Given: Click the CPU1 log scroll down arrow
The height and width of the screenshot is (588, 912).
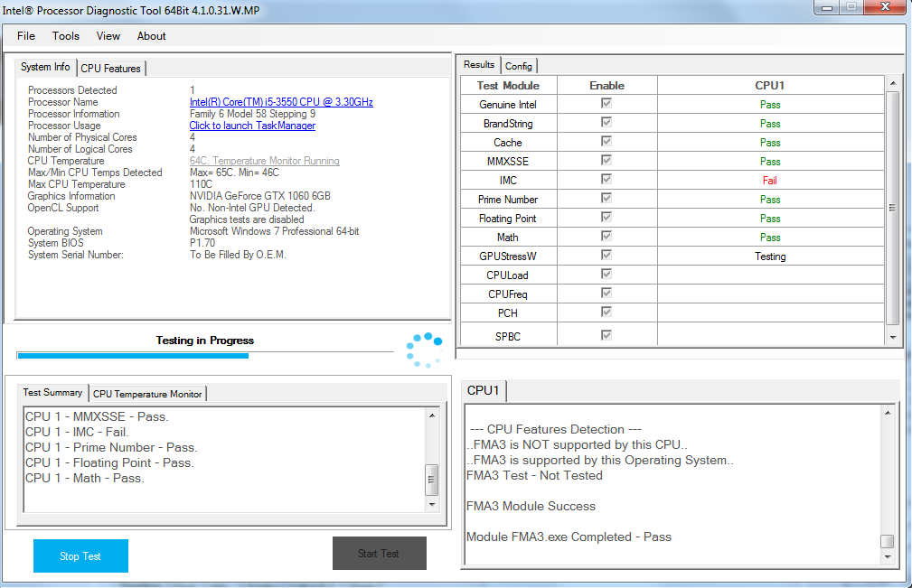Looking at the screenshot, I should (x=888, y=556).
